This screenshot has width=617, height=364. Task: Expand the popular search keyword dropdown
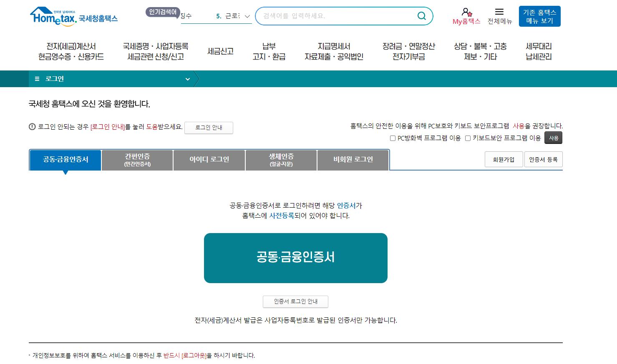point(247,16)
